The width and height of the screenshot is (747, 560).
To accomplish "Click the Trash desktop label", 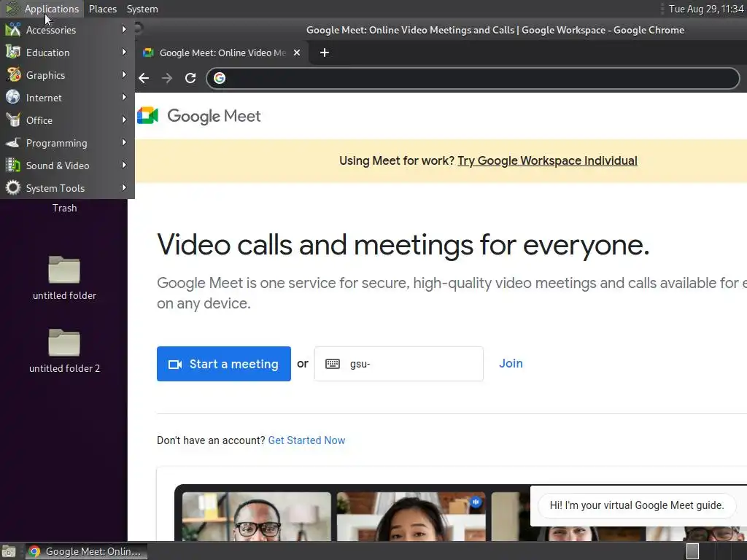I will 64,208.
